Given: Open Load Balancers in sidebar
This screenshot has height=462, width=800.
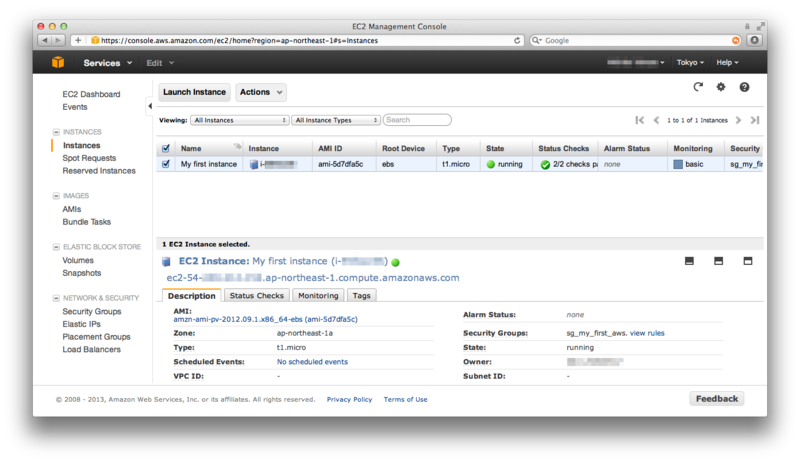Looking at the screenshot, I should (x=92, y=350).
